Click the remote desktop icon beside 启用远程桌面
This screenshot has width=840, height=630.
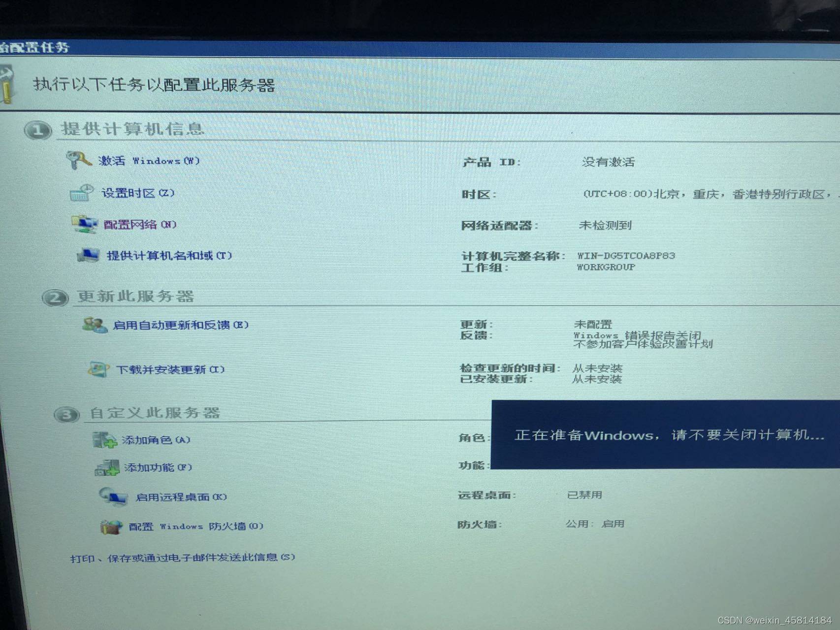(x=113, y=497)
